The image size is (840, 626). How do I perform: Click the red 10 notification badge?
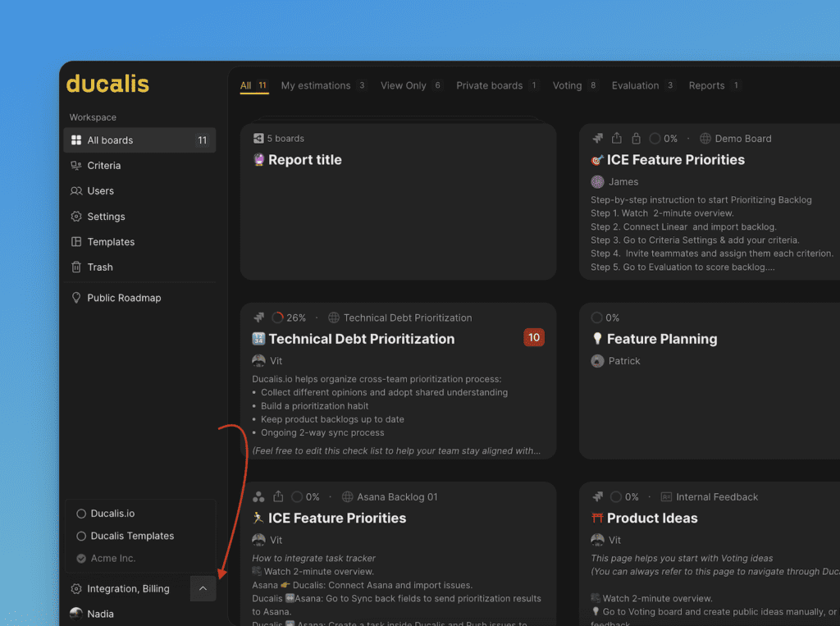533,337
